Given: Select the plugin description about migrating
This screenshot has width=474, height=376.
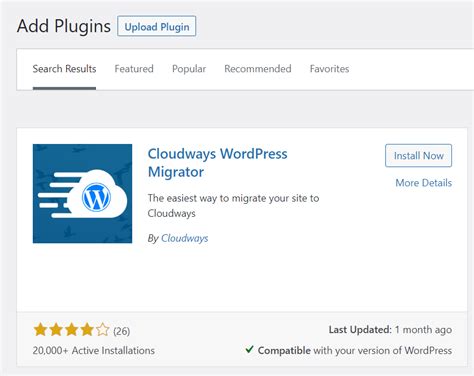Looking at the screenshot, I should tap(233, 206).
